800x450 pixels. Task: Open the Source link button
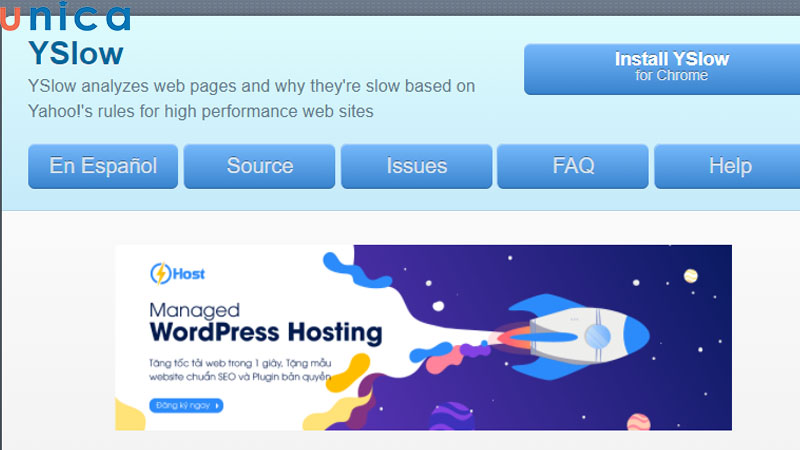coord(260,166)
